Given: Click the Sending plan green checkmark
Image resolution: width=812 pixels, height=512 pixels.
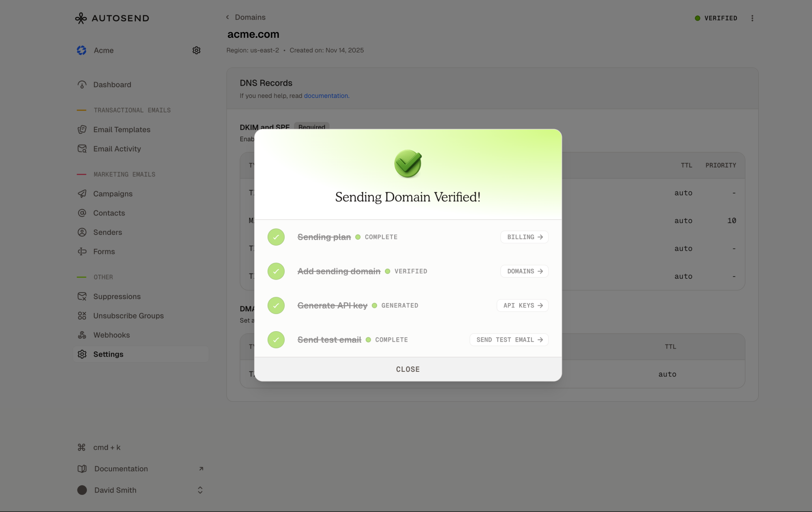Looking at the screenshot, I should click(276, 237).
